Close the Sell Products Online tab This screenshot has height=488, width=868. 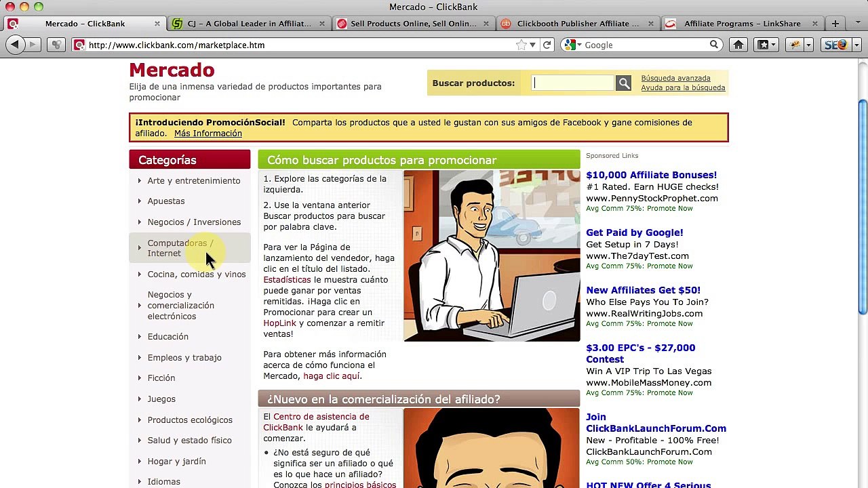[486, 24]
